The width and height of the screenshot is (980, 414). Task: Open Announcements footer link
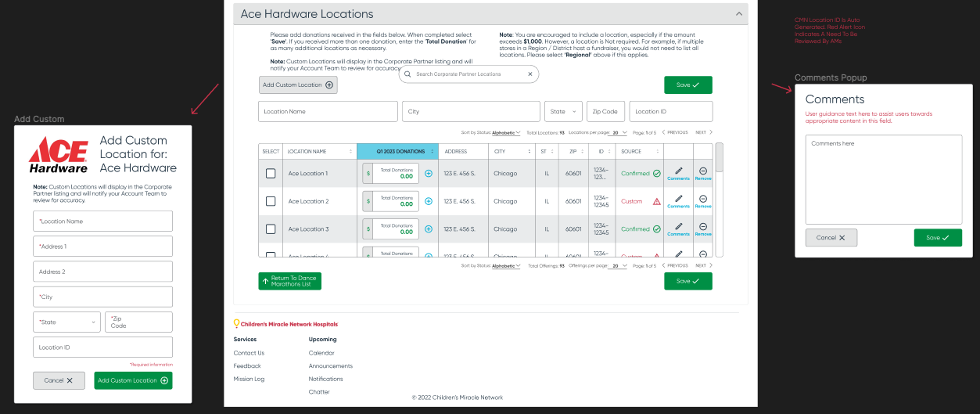pyautogui.click(x=331, y=366)
